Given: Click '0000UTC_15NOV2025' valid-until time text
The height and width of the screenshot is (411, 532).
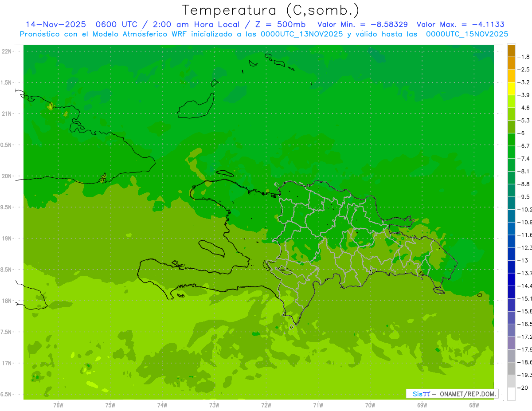Looking at the screenshot, I should coord(467,34).
